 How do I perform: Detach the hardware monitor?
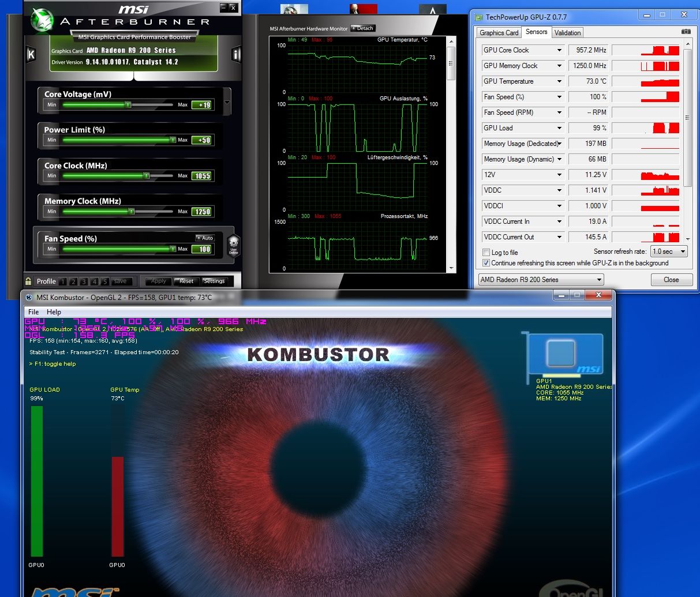coord(363,28)
